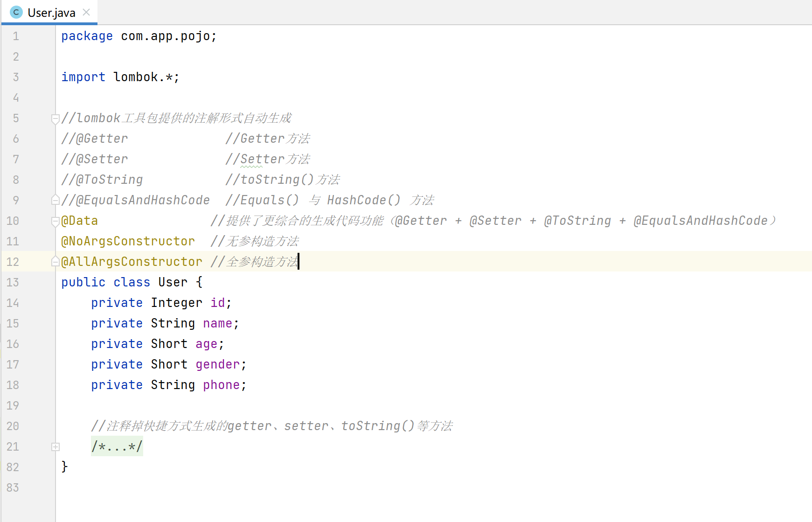This screenshot has height=522, width=812.
Task: Click the //无参构造方法 comment
Action: [x=255, y=241]
